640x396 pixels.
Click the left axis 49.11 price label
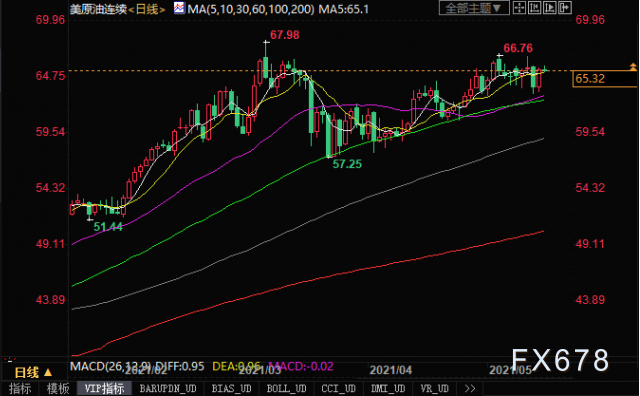[50, 244]
